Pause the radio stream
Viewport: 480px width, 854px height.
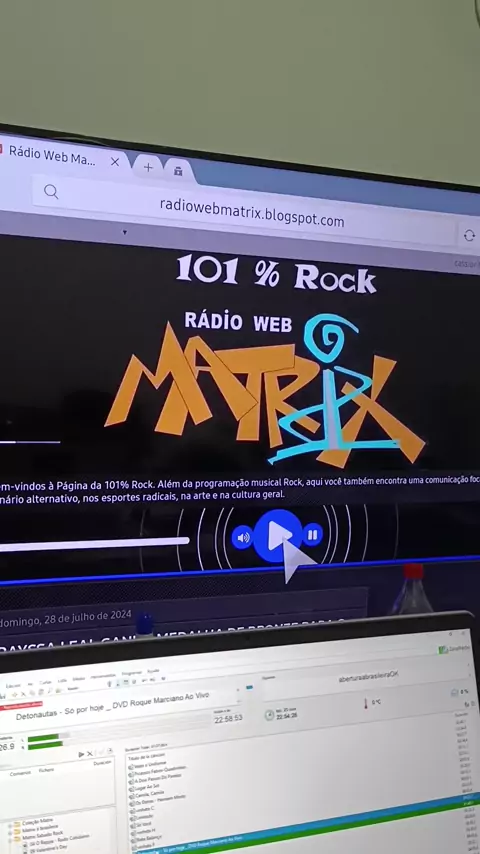coord(312,535)
